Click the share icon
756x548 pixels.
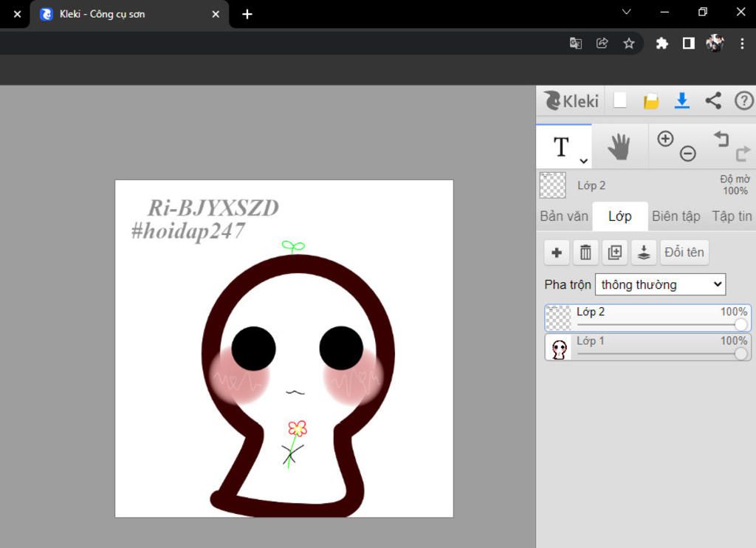tap(713, 100)
